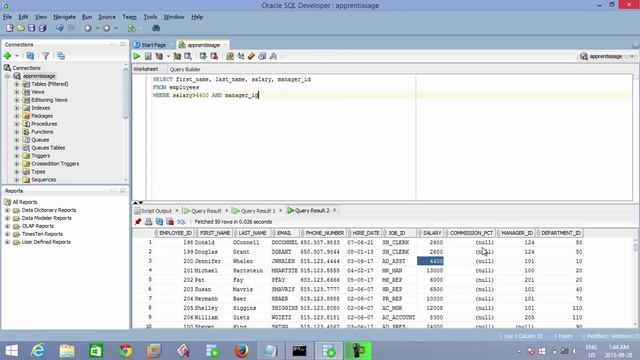Screen dimensions: 640x360
Task: Click the Explain Plan icon
Action: tap(159, 56)
